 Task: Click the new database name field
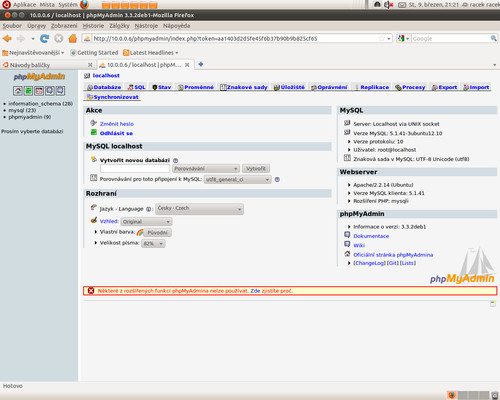pyautogui.click(x=135, y=169)
